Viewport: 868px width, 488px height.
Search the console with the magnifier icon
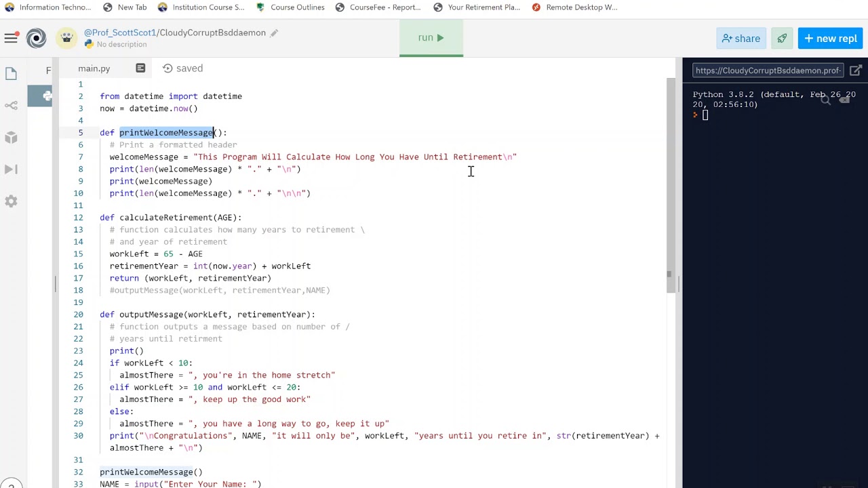tap(825, 100)
